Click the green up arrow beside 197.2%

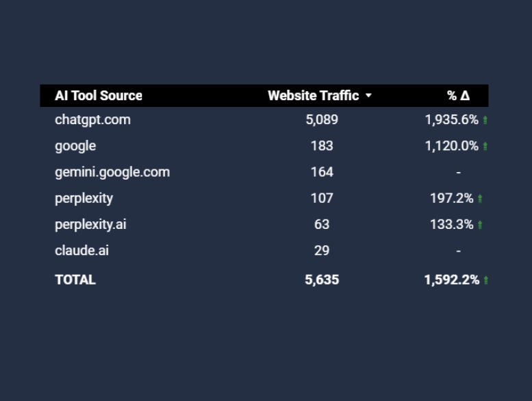(x=480, y=199)
